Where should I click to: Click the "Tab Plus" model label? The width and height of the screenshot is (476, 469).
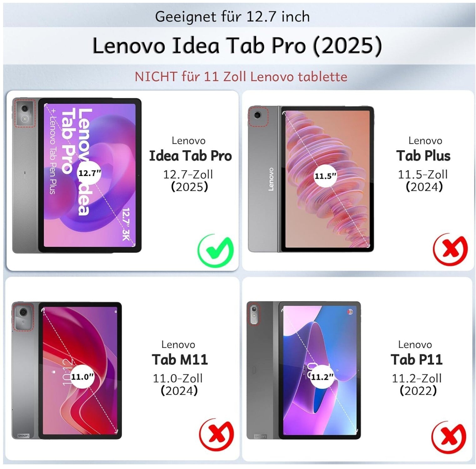point(423,156)
